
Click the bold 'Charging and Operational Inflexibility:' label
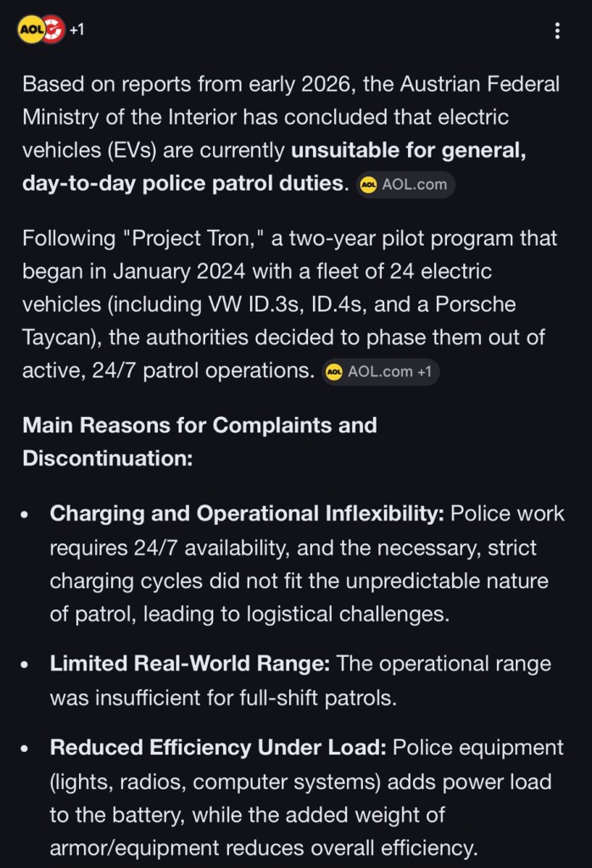coord(247,514)
